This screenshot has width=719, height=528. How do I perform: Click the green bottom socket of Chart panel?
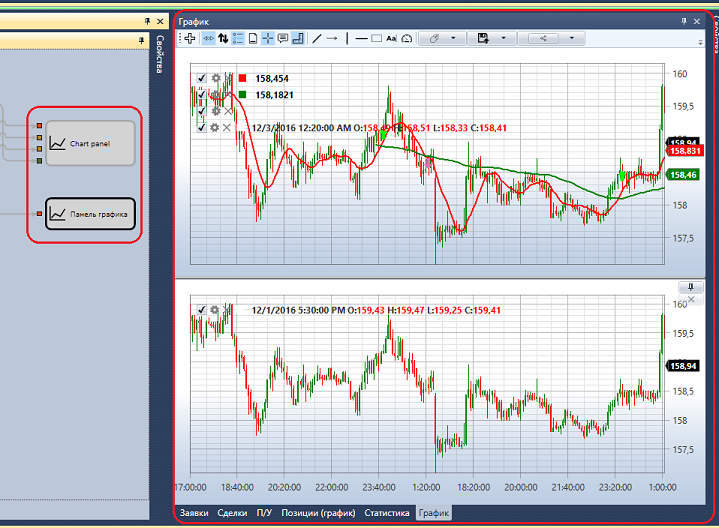pos(39,161)
